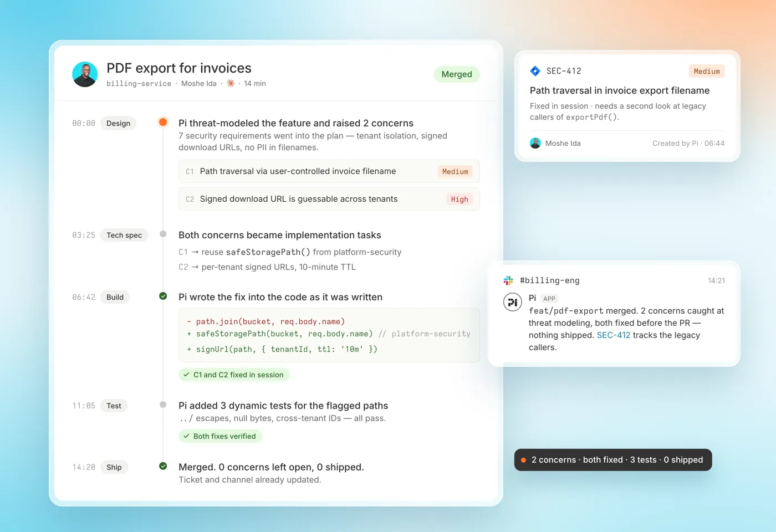Click 'Path traversal in invoice export filename' title

pyautogui.click(x=620, y=90)
